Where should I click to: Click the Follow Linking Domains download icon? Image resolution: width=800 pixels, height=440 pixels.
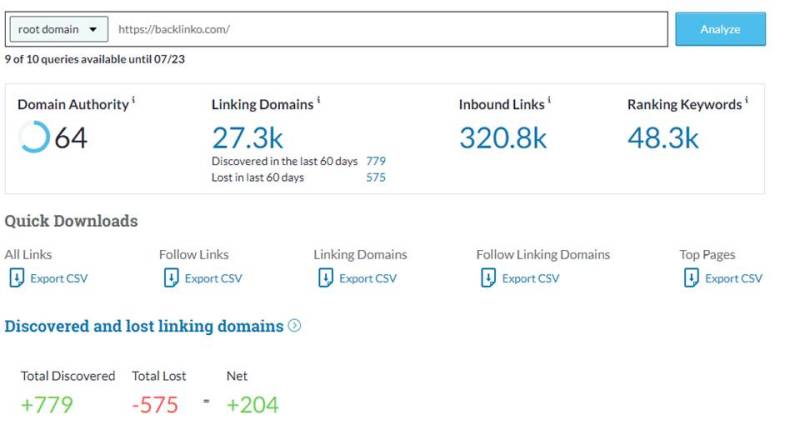[x=488, y=278]
